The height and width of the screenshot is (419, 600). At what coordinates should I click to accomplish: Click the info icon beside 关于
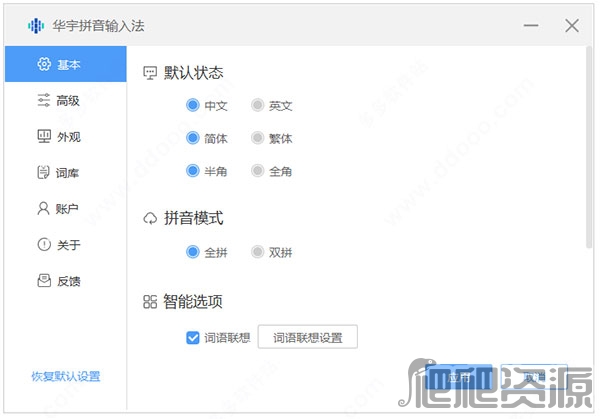44,244
